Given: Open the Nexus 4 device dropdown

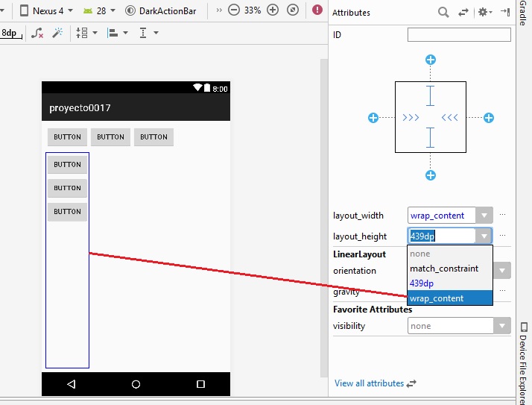Looking at the screenshot, I should point(46,10).
